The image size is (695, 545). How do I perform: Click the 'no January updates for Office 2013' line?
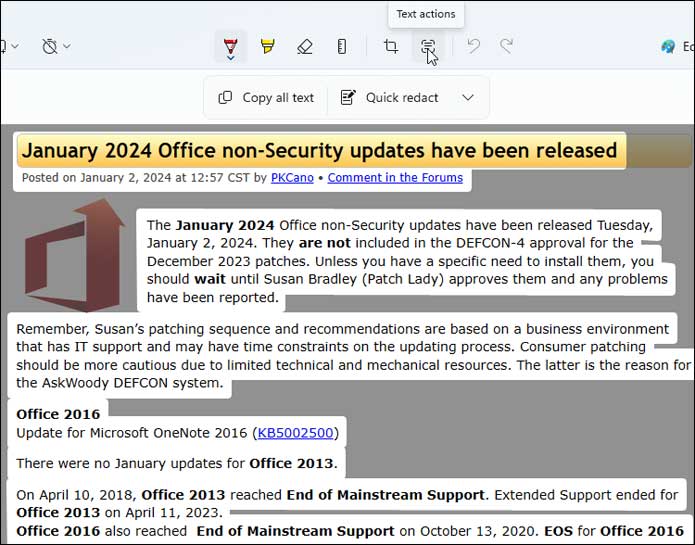[x=176, y=463]
